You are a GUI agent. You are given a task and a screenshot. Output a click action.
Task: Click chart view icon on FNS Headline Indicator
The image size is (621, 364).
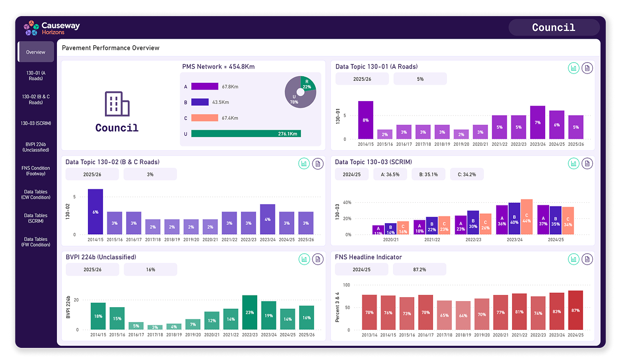coord(573,259)
